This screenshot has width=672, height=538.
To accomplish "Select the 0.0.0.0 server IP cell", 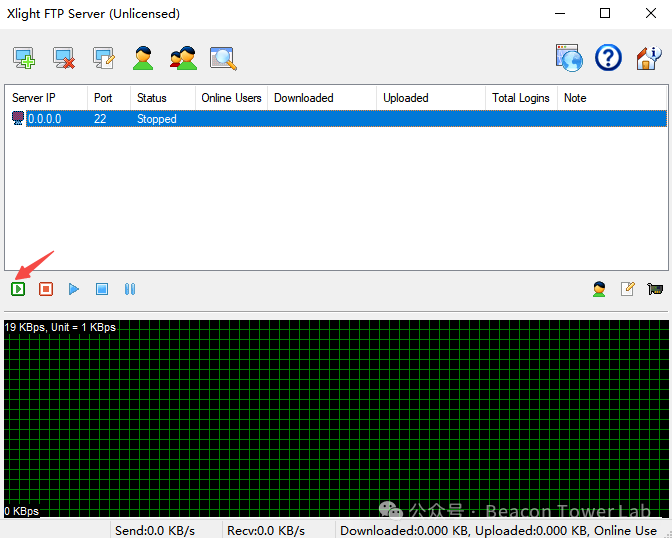I will (45, 119).
